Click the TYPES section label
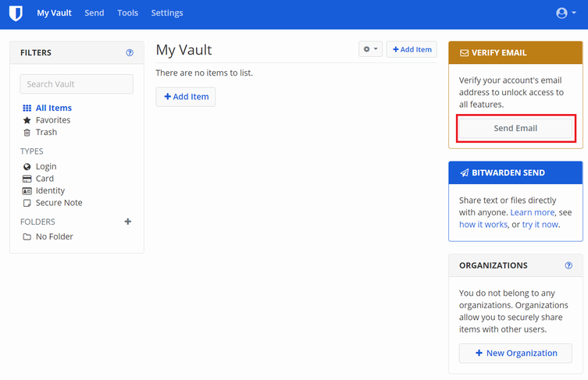The height and width of the screenshot is (380, 588). point(32,151)
